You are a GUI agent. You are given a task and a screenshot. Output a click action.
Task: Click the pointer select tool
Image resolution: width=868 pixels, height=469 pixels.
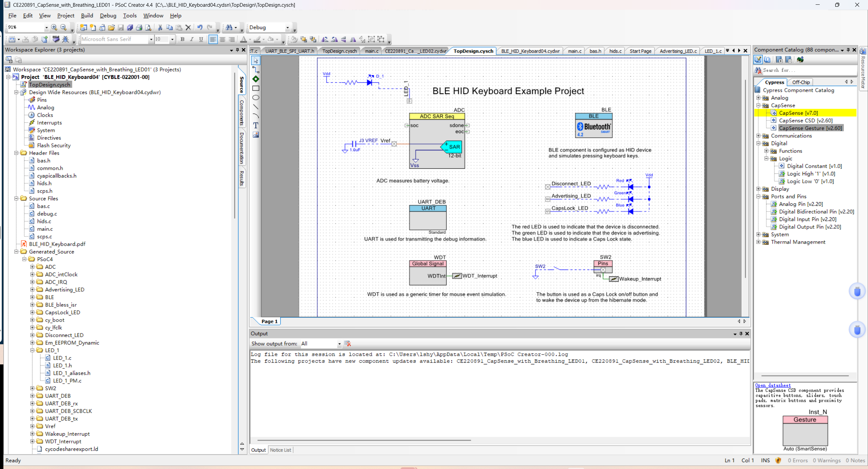(x=256, y=60)
